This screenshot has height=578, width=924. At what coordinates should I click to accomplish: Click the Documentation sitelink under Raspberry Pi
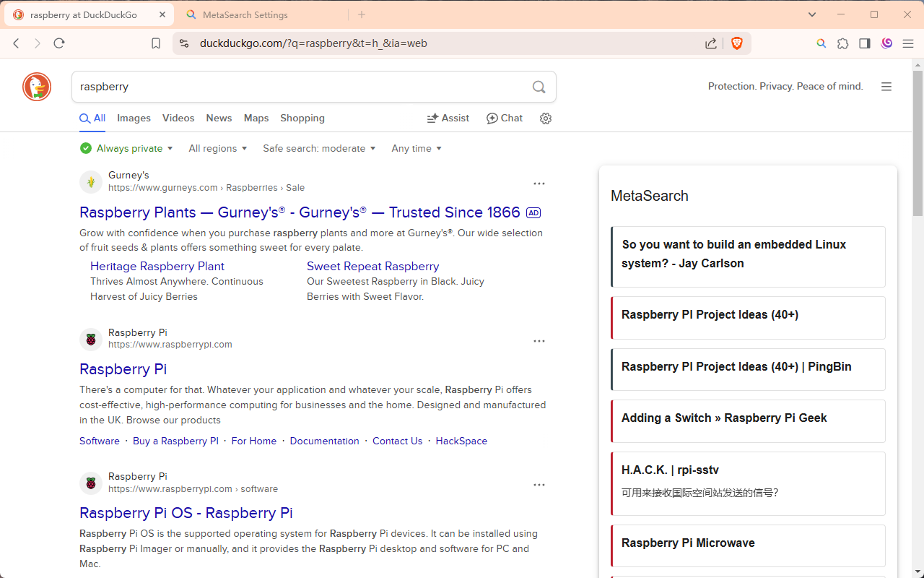[324, 441]
